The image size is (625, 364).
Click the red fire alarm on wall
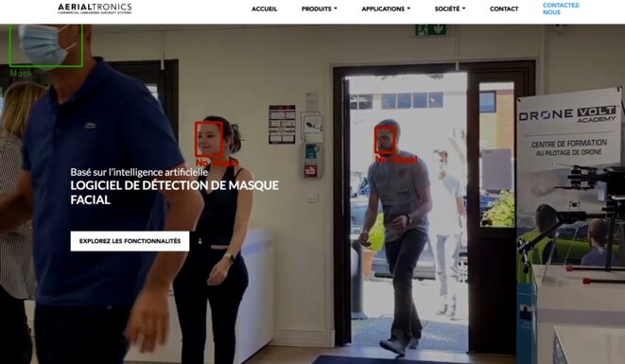[x=310, y=170]
